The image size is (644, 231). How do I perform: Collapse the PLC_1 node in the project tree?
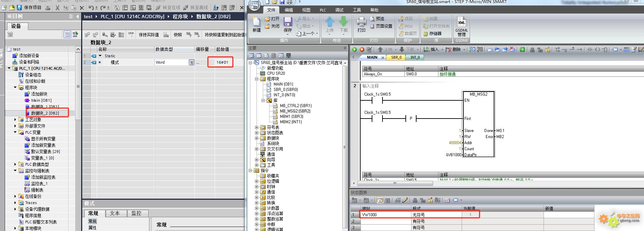pyautogui.click(x=9, y=68)
